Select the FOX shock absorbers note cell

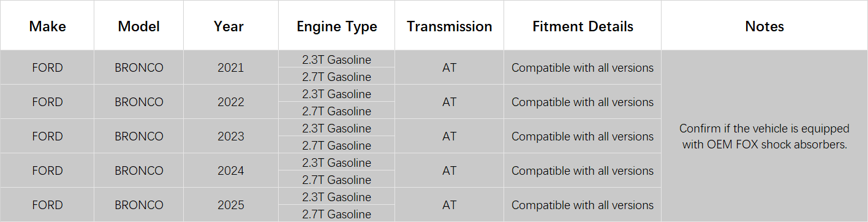[764, 136]
